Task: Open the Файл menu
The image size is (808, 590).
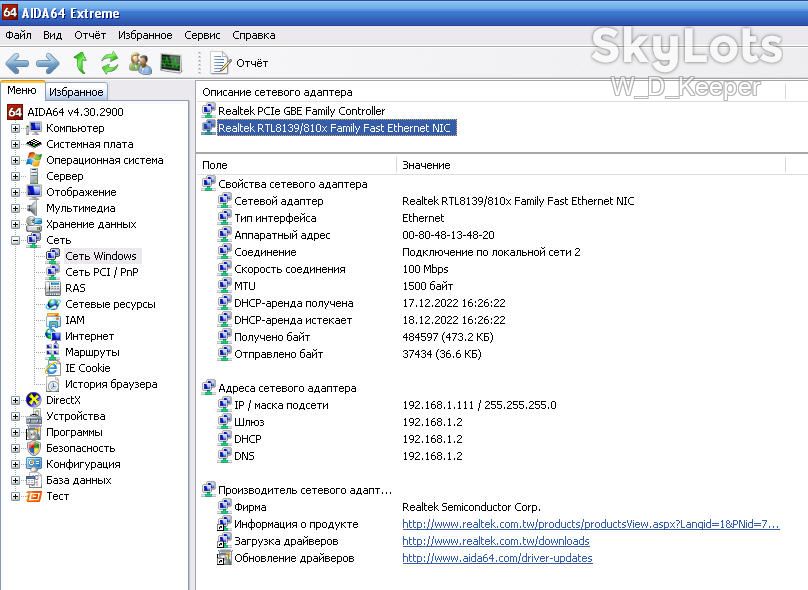Action: click(x=19, y=35)
